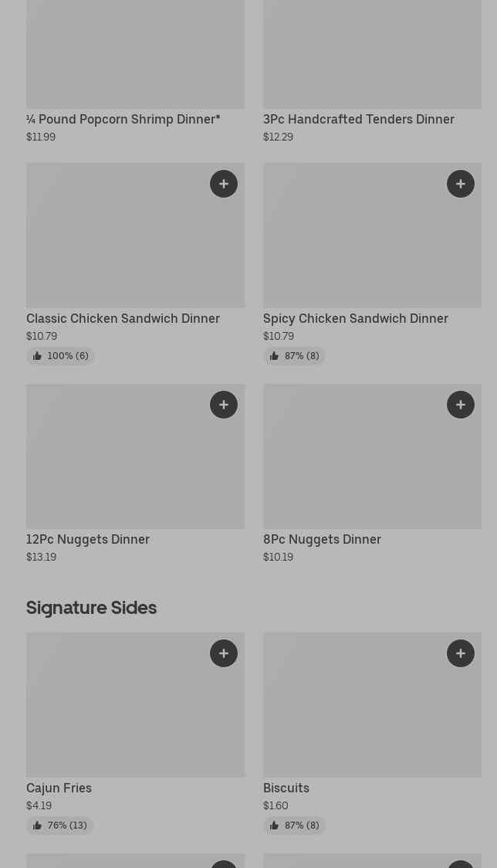Click thumbs-up icon under Classic Chicken Sandwich

tap(37, 356)
